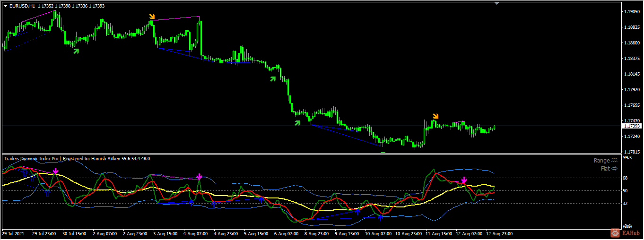Click the orange down arrow near 11 Aug high
This screenshot has height=240, width=644.
point(435,116)
